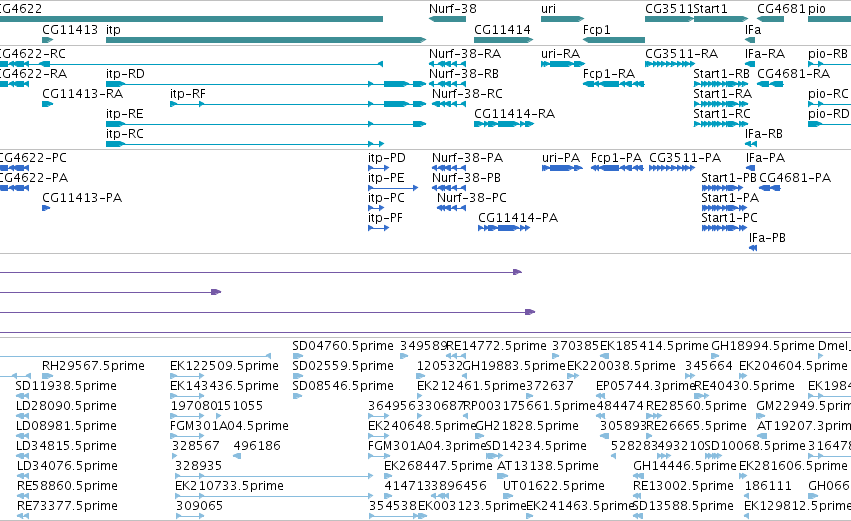The width and height of the screenshot is (851, 521).
Task: Select transcript Start1-RA
Action: tap(722, 94)
